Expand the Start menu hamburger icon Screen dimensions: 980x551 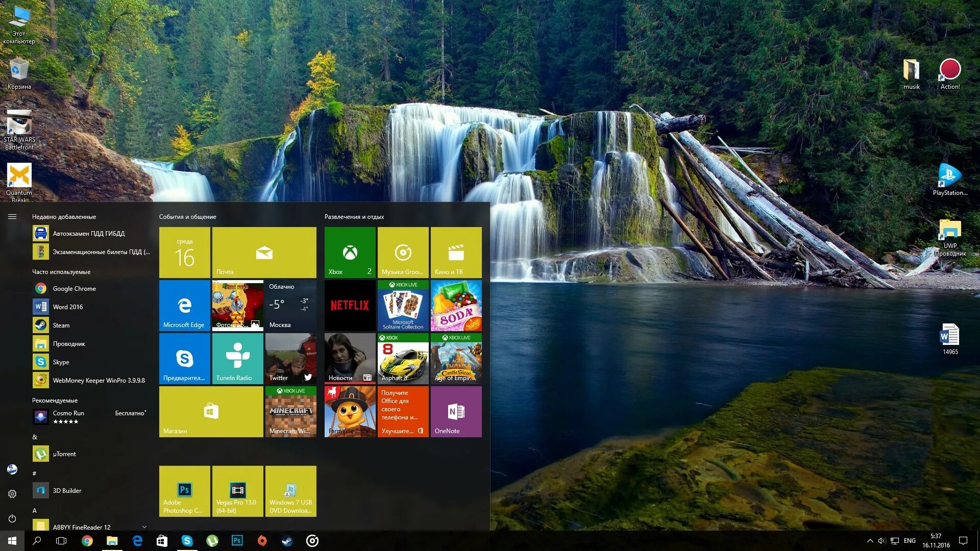tap(12, 216)
